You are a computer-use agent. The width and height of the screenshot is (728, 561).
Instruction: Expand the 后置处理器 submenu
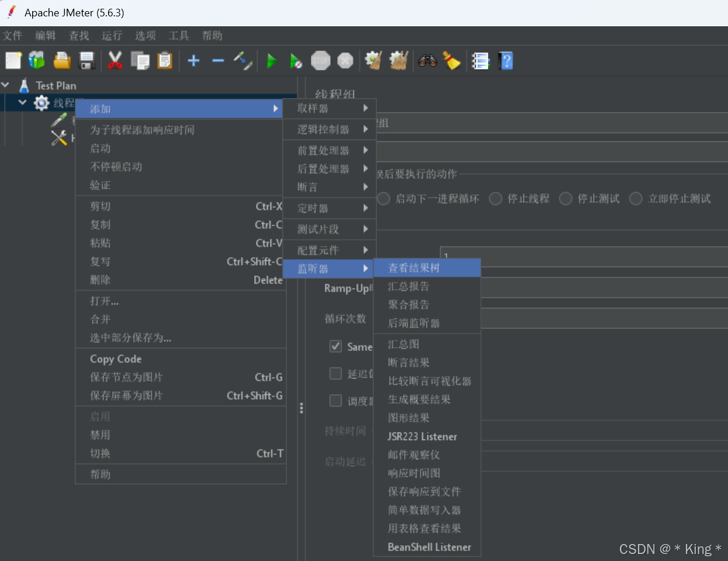330,169
